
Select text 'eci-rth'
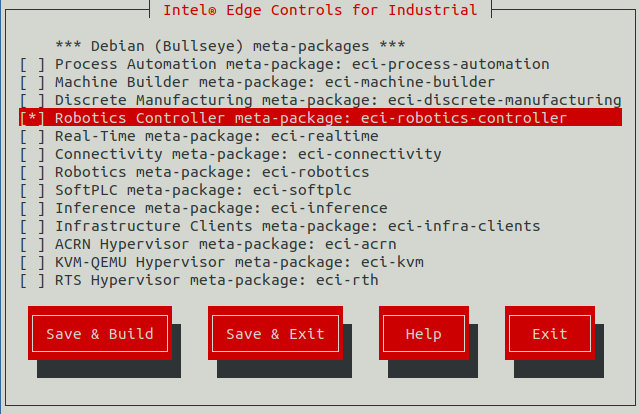click(347, 280)
